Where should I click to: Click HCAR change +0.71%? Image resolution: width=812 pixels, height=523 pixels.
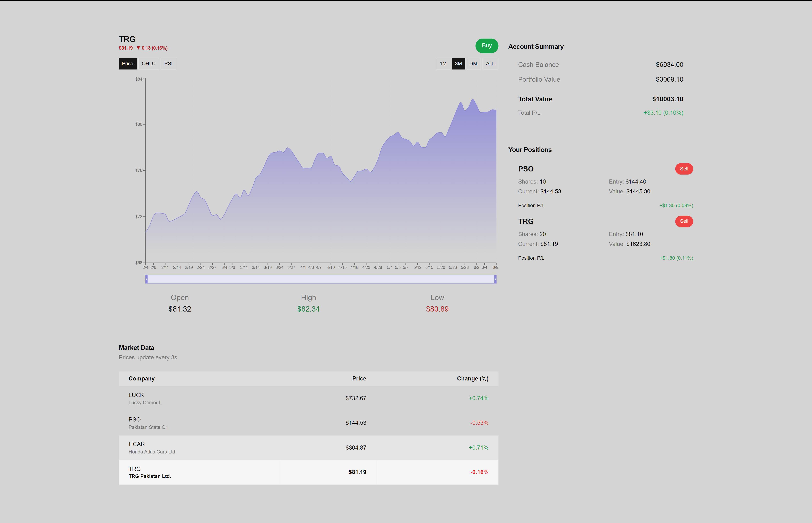(x=478, y=448)
